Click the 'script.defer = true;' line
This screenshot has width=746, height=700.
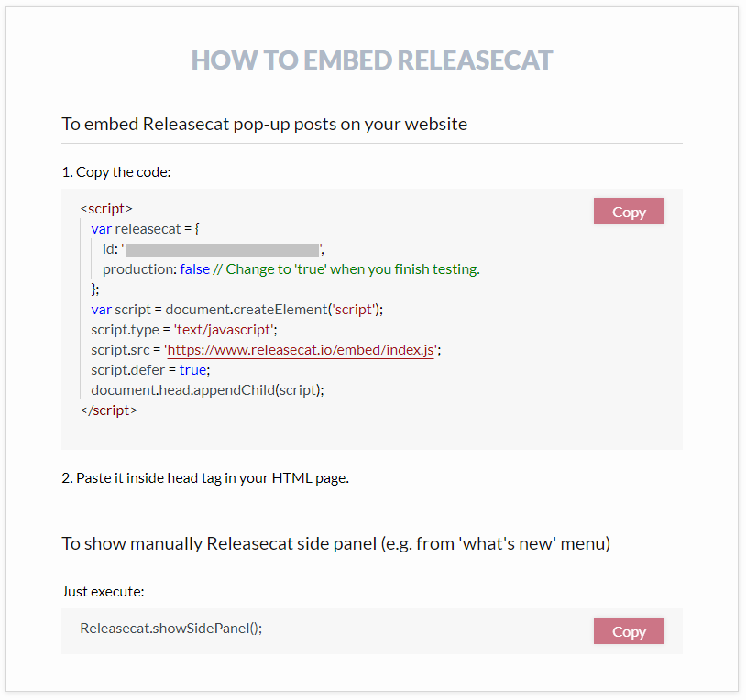[x=150, y=369]
